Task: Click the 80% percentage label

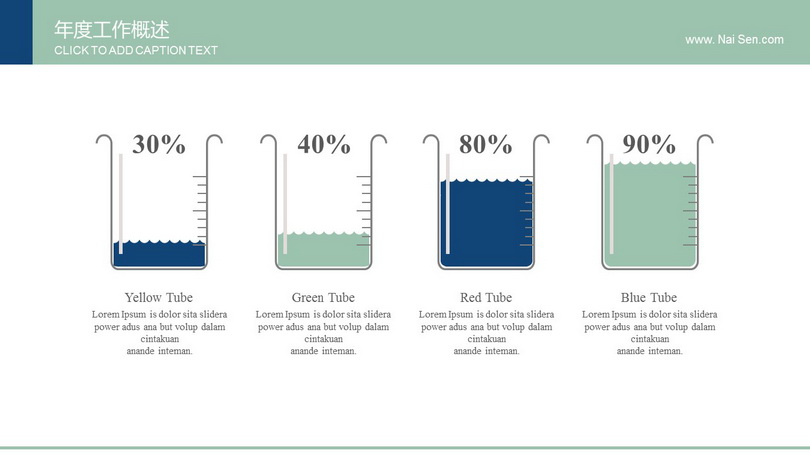Action: [486, 144]
